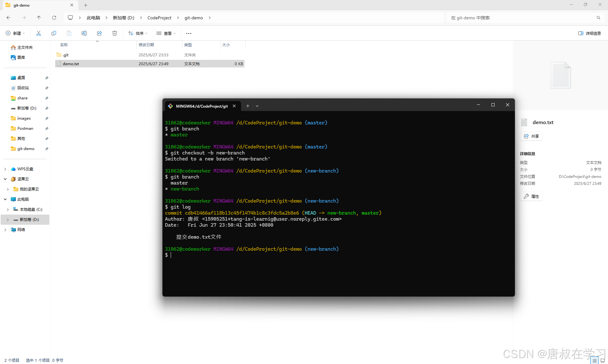The image size is (608, 364).
Task: Open terminal new-tab profile dropdown arrow
Action: (x=257, y=106)
